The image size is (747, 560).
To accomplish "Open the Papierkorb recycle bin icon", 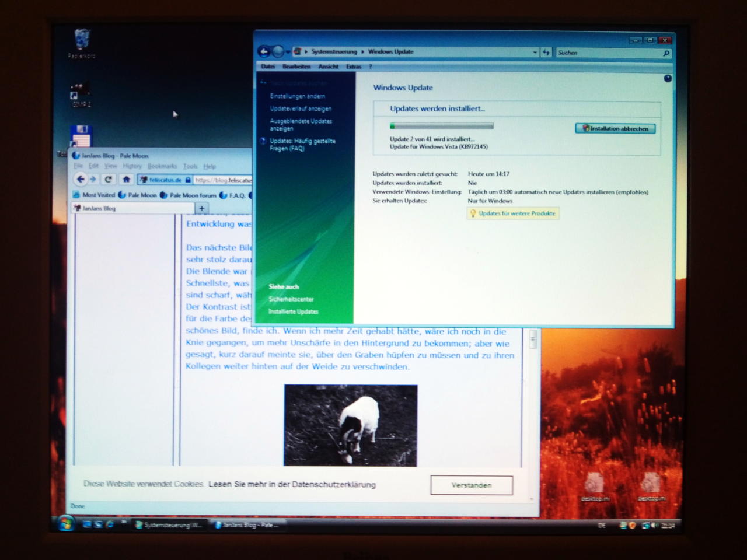I will pyautogui.click(x=82, y=44).
